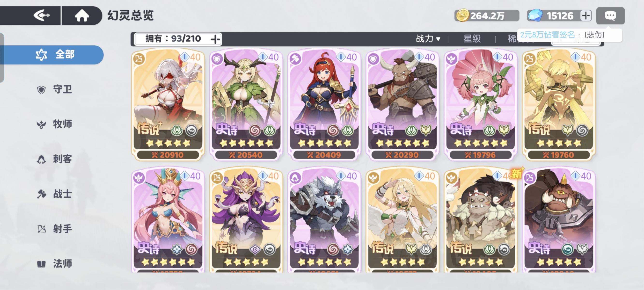
Task: Open the chat bubble icon
Action: [x=610, y=16]
